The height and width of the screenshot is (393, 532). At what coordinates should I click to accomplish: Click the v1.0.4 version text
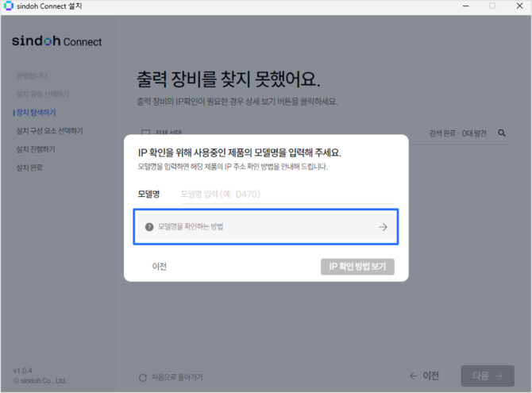(x=23, y=370)
